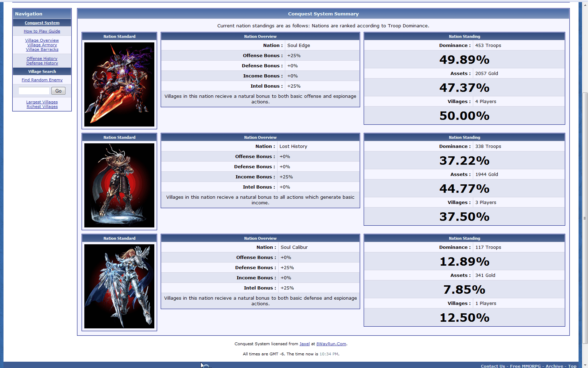Click the '50.00%' villages percentage
The width and height of the screenshot is (588, 368).
click(464, 116)
